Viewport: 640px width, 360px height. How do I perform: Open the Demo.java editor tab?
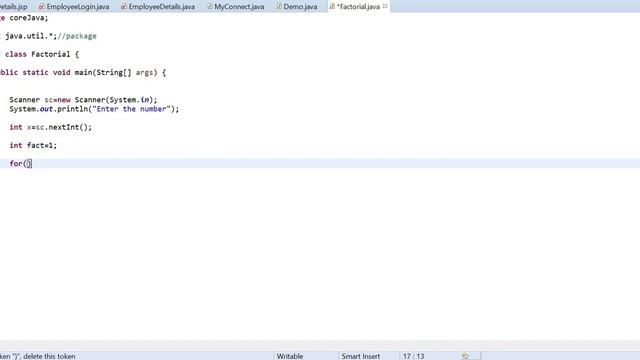point(297,7)
